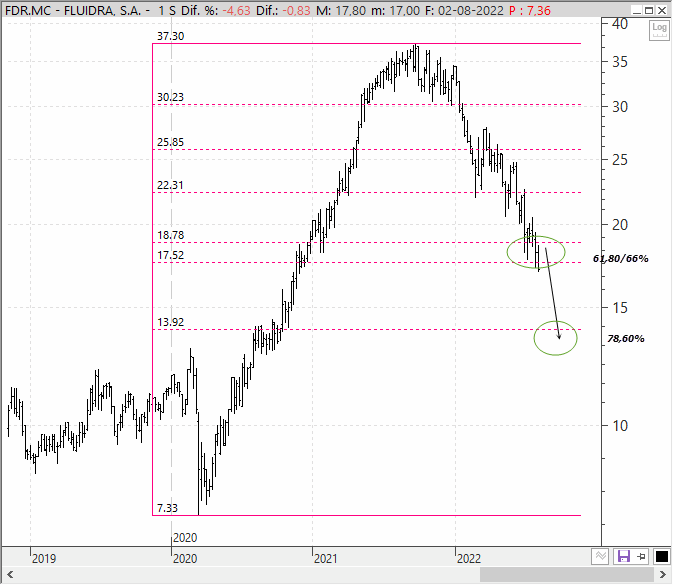Click the 7.33 Fibonacci level label
673x585 pixels.
[x=167, y=508]
